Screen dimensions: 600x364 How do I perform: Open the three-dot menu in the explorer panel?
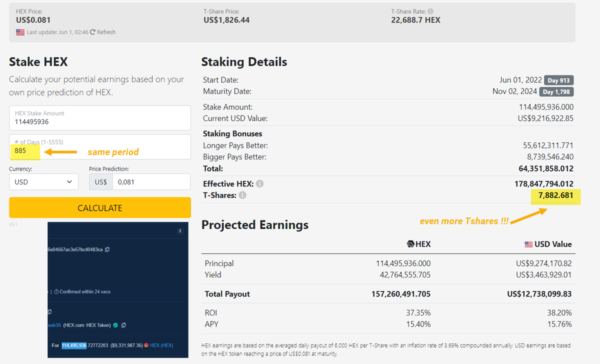click(x=180, y=231)
